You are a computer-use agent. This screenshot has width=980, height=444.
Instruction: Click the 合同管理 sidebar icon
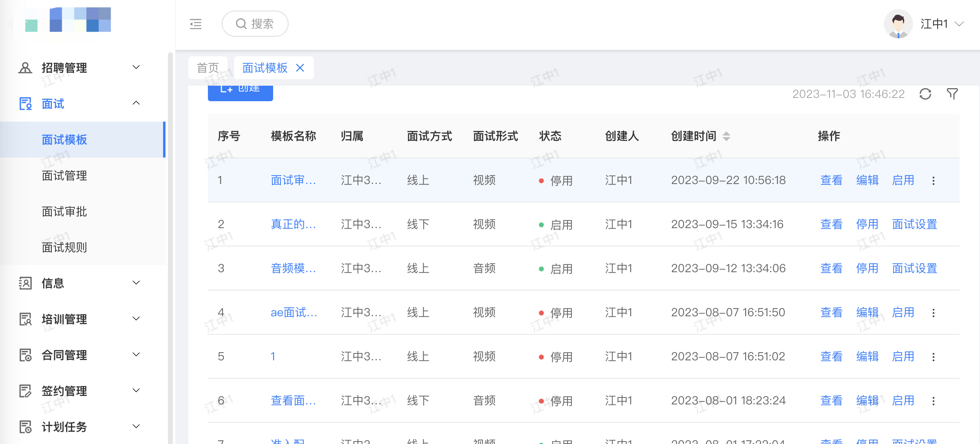coord(25,355)
